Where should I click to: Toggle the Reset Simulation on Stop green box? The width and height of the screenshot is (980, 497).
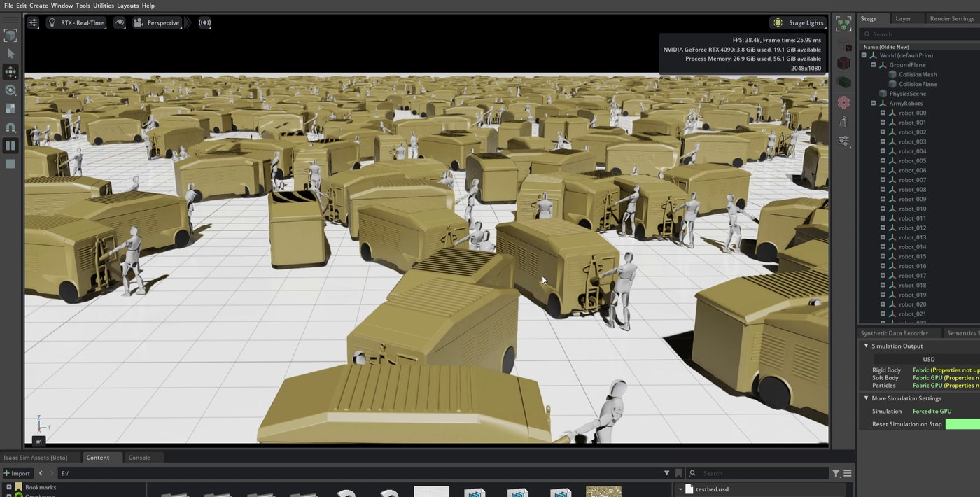(962, 424)
